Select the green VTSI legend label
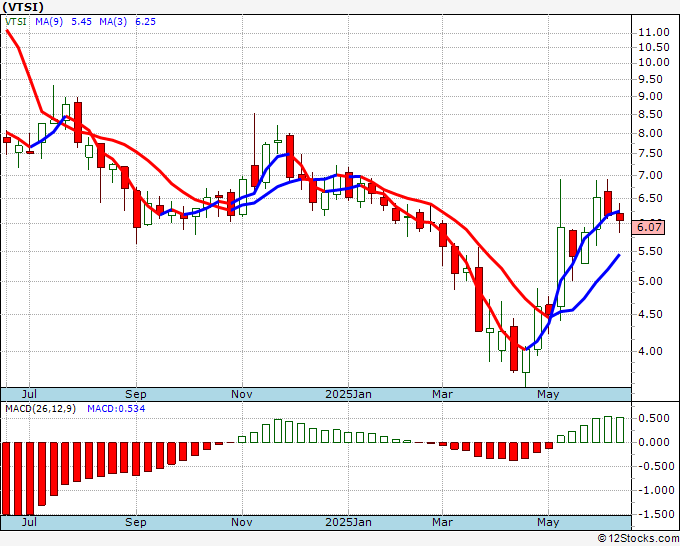680x546 pixels. click(x=16, y=22)
